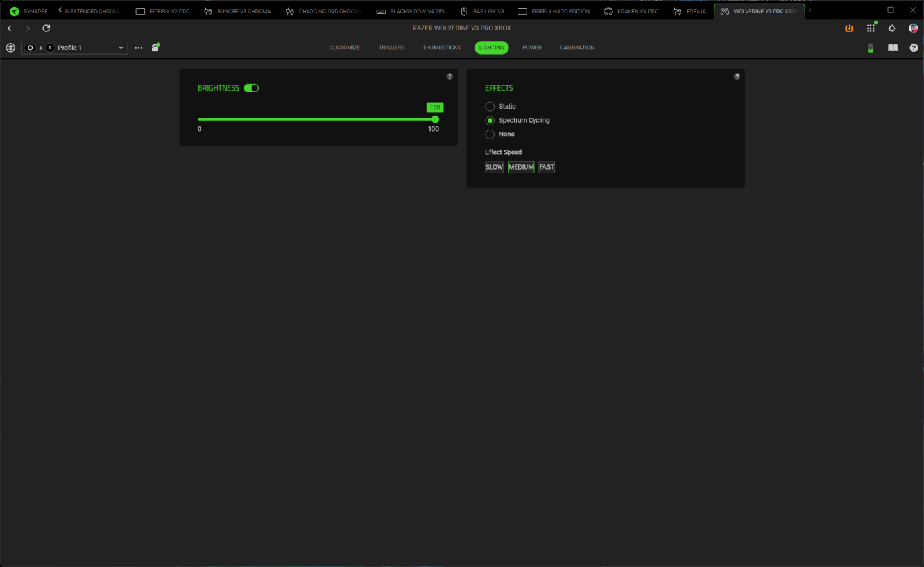924x567 pixels.
Task: Check the battery status icon
Action: tap(871, 48)
